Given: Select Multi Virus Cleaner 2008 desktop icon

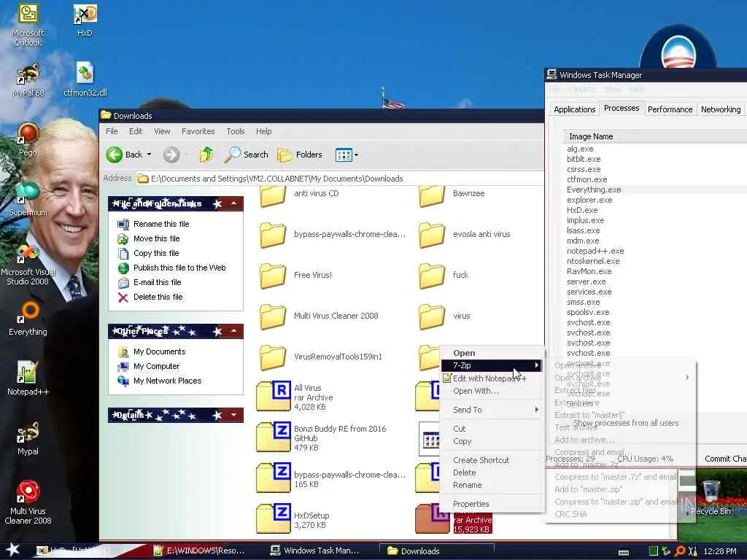Looking at the screenshot, I should 28,502.
